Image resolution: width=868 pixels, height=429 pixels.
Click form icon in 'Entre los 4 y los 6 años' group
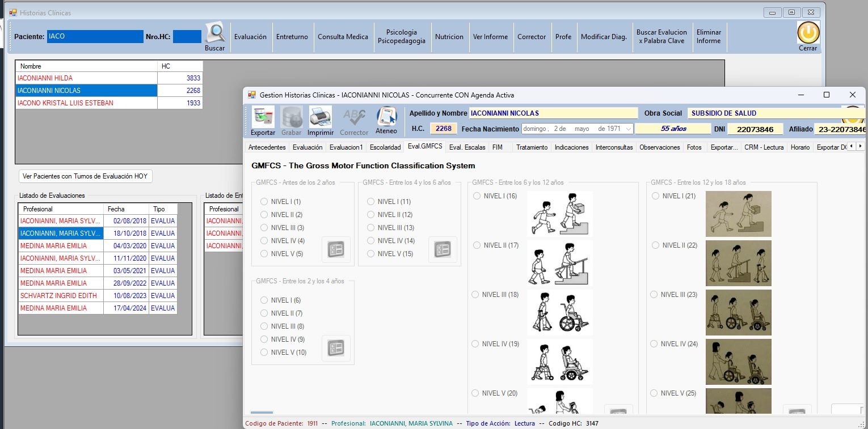pos(443,249)
